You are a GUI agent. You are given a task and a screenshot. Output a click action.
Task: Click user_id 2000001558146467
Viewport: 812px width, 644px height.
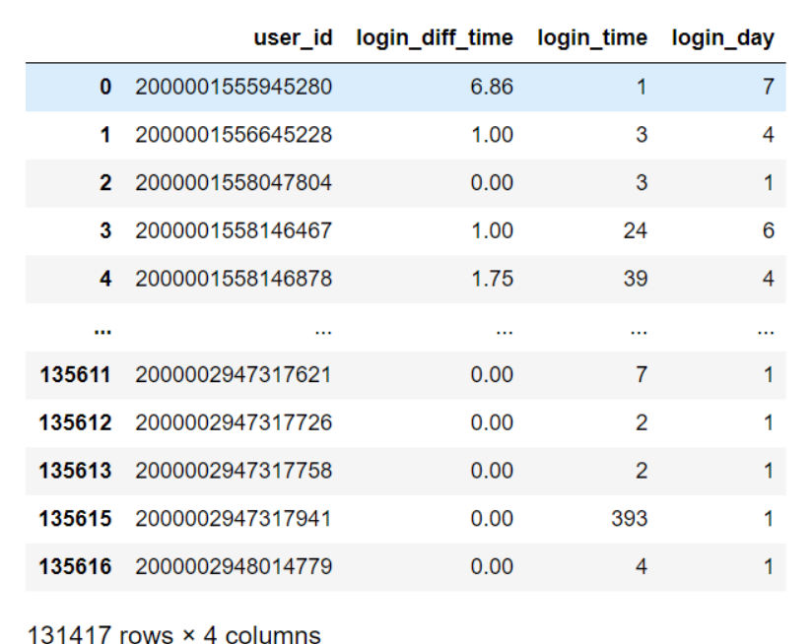click(234, 230)
